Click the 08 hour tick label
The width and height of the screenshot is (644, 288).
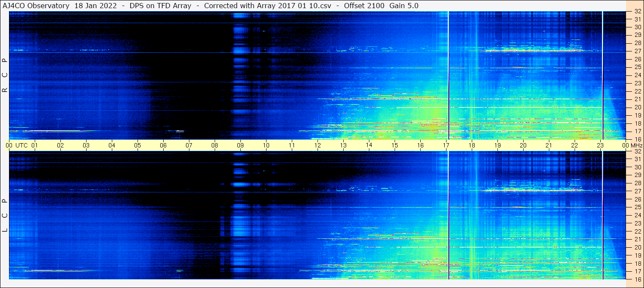215,145
